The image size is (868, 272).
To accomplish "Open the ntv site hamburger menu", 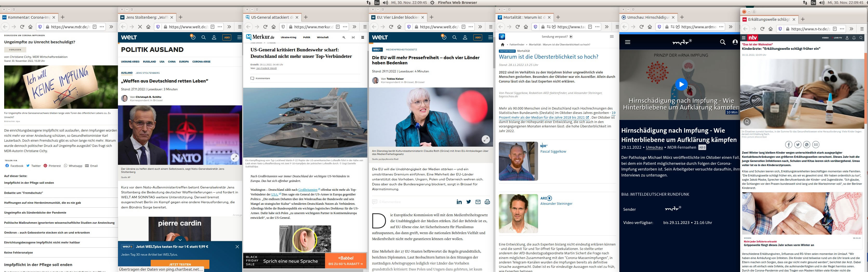I will point(744,38).
